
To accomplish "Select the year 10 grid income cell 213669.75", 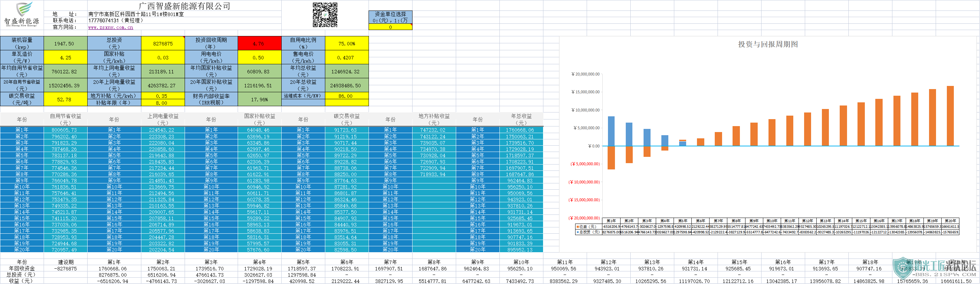I will click(163, 187).
